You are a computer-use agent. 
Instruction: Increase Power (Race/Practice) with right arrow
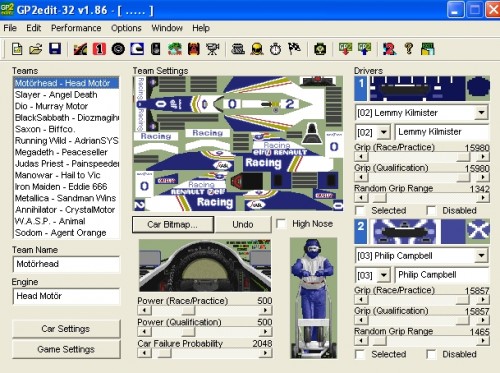(265, 310)
